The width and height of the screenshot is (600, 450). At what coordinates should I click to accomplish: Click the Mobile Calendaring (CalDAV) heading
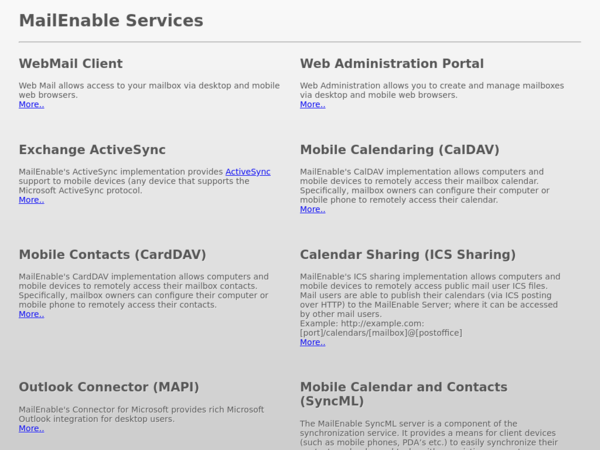click(x=399, y=150)
